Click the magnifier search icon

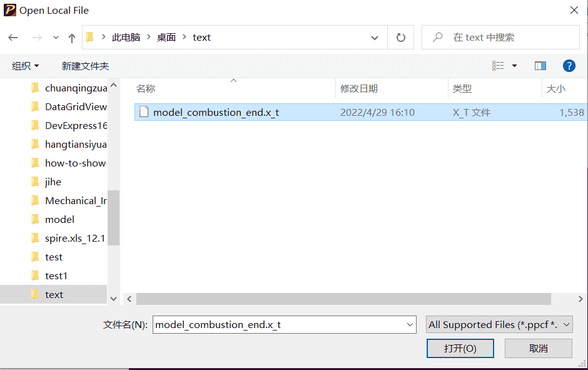pyautogui.click(x=437, y=37)
